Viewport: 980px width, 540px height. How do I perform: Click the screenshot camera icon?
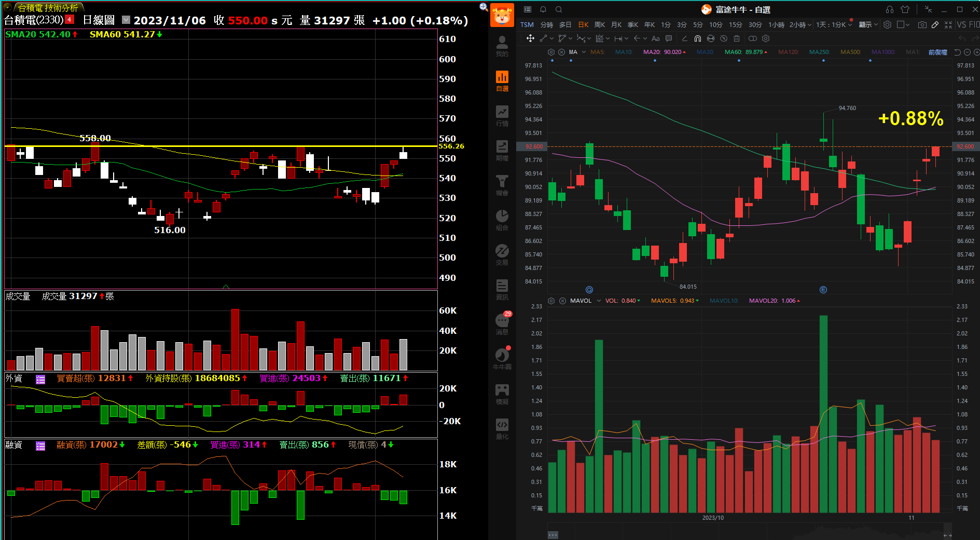pyautogui.click(x=922, y=25)
